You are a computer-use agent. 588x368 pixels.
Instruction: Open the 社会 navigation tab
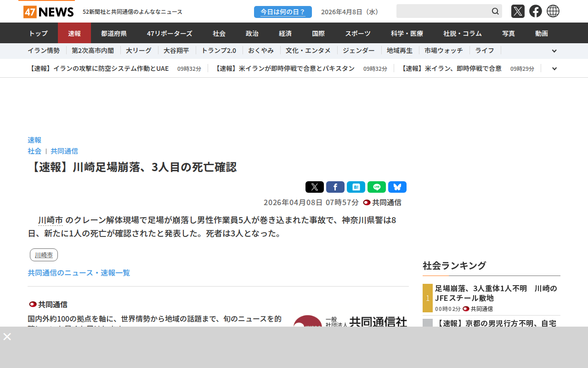click(x=219, y=33)
